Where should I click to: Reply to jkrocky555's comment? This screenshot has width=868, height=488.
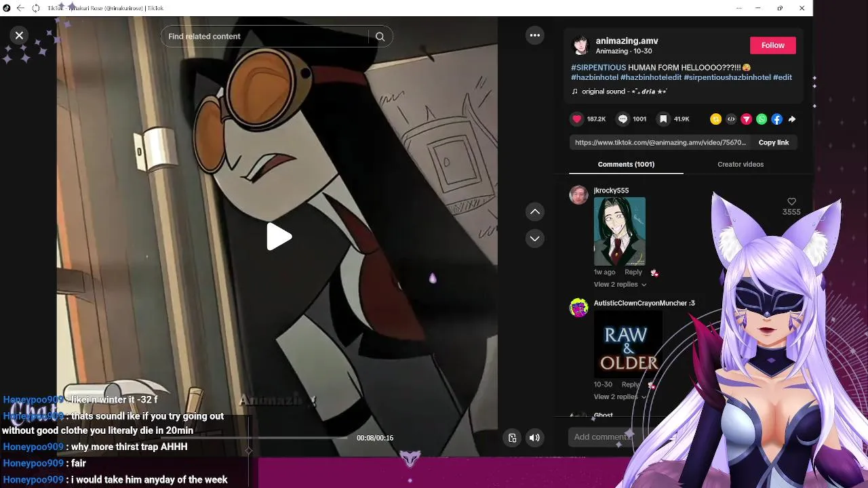coord(633,272)
